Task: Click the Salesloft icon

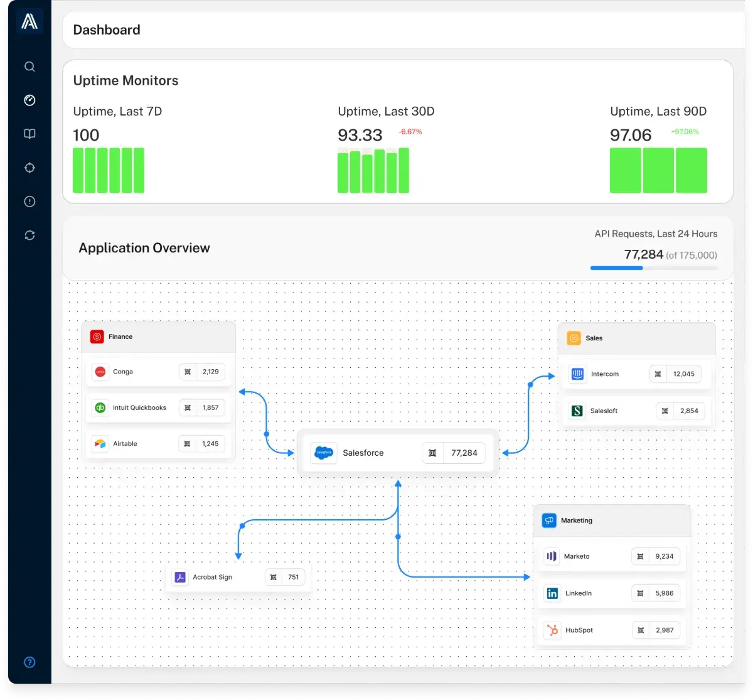Action: tap(577, 411)
